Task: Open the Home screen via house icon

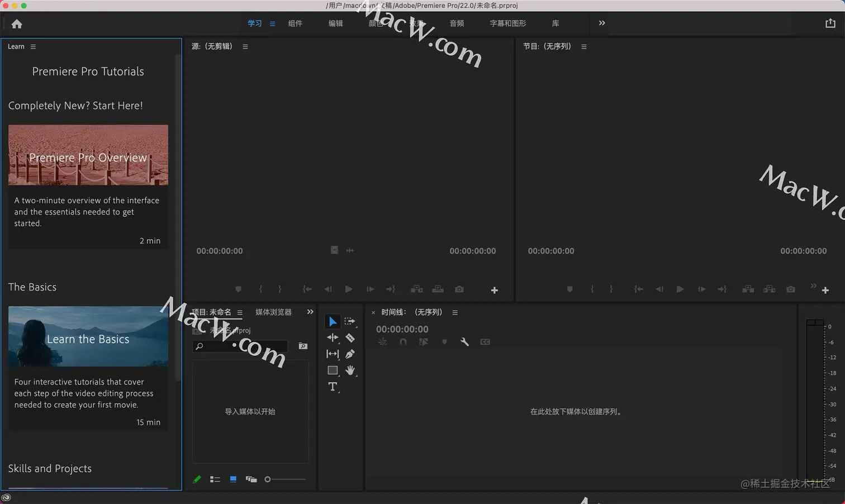Action: (17, 23)
